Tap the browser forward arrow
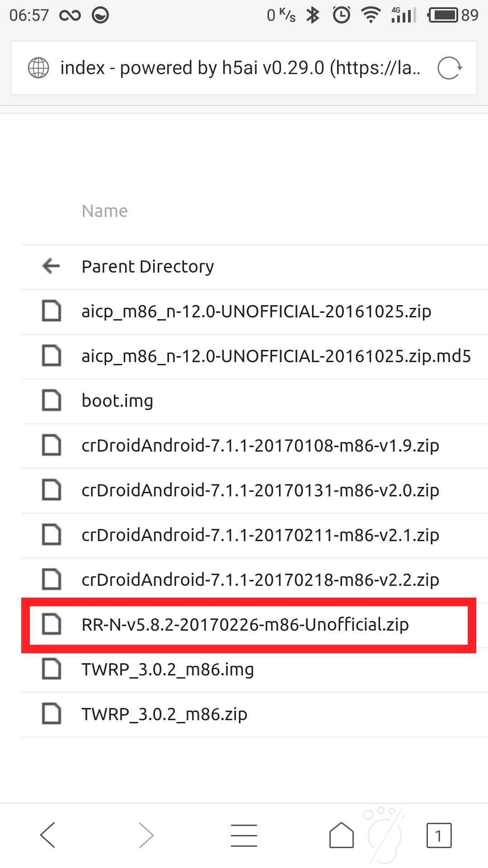Viewport: 488px width, 868px height. 146,835
